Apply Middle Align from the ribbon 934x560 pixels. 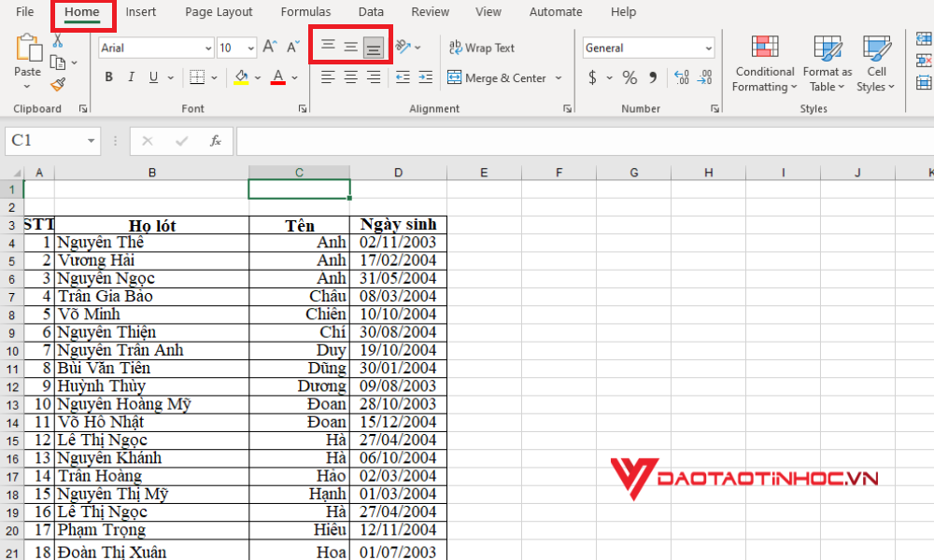[x=350, y=46]
